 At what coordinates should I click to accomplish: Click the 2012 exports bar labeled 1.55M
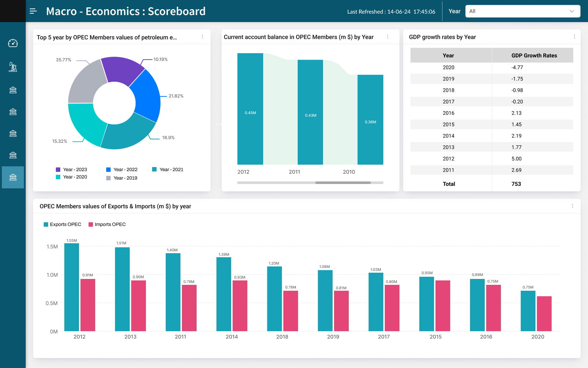(72, 287)
